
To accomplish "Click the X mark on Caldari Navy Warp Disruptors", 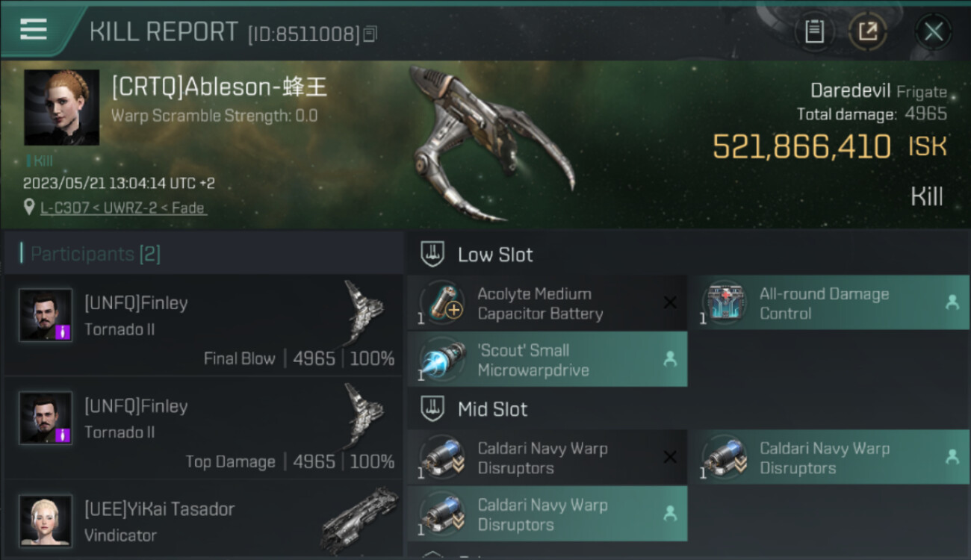I will [670, 457].
